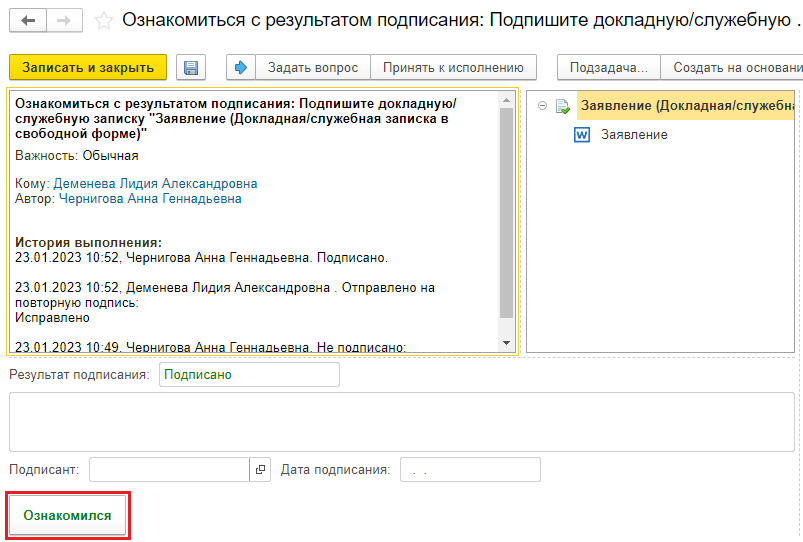Open the Подписант selection button
The width and height of the screenshot is (803, 542).
tap(260, 470)
